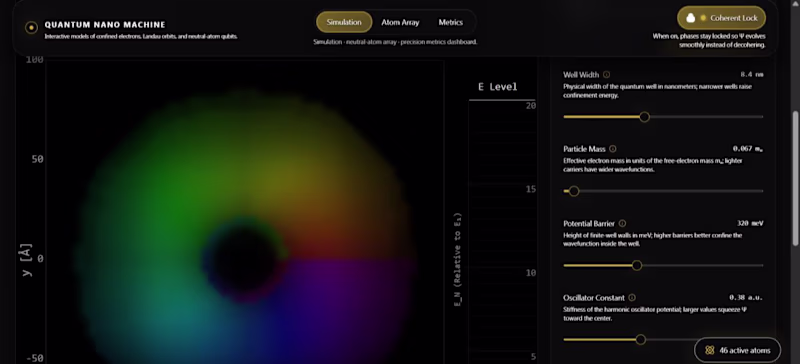The width and height of the screenshot is (800, 364).
Task: Click the atom icon in active atoms badge
Action: click(x=709, y=350)
